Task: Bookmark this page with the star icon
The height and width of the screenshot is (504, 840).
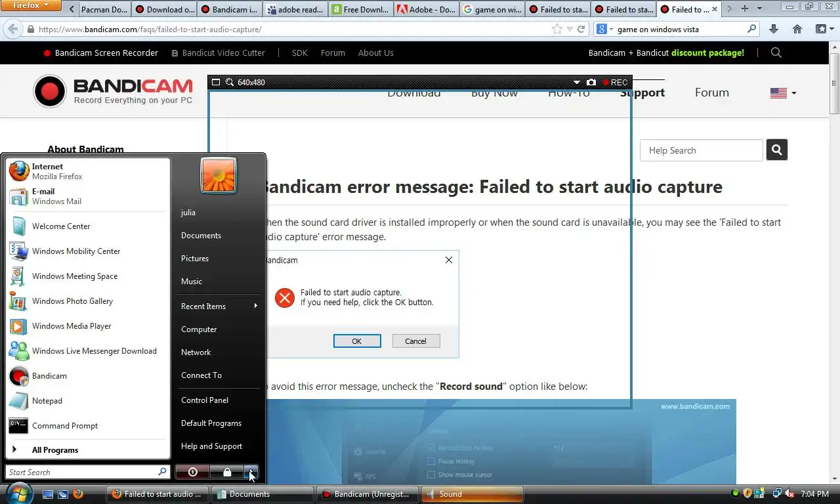Action: click(557, 29)
